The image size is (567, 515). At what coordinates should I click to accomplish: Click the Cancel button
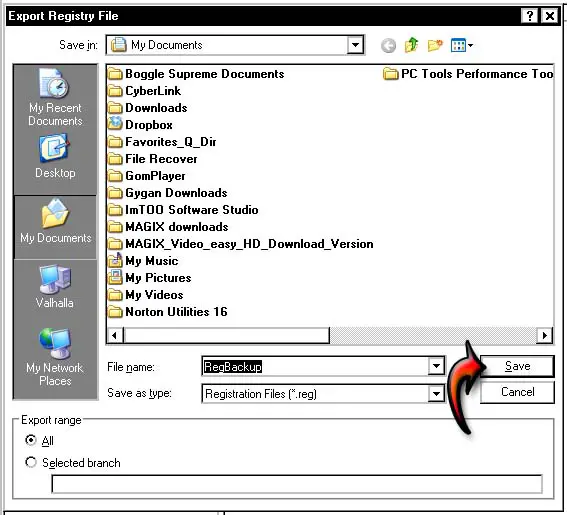point(517,392)
